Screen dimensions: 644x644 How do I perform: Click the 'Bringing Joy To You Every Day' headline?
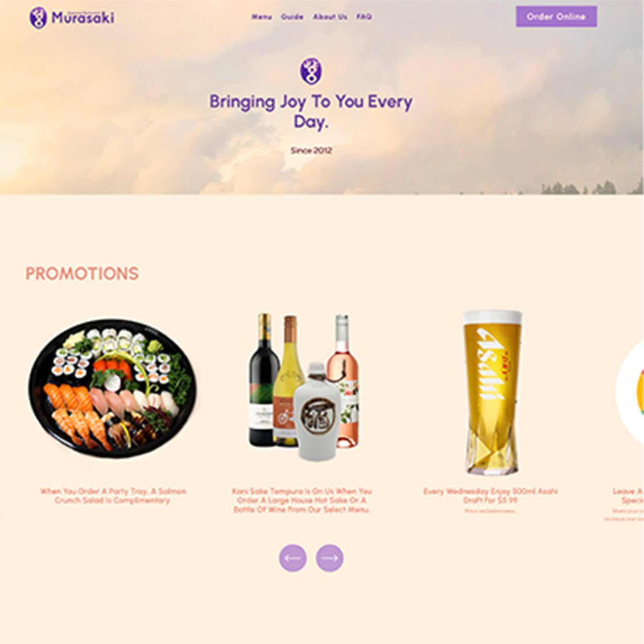pos(311,111)
